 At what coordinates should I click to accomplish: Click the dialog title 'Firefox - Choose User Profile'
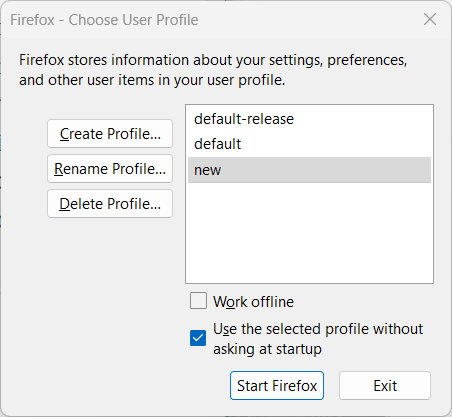[x=104, y=20]
